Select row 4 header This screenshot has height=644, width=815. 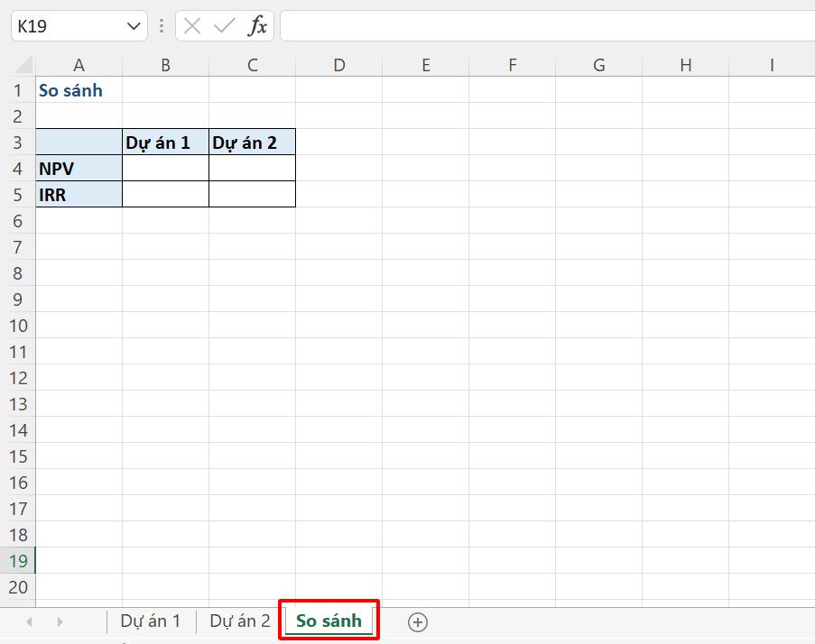pyautogui.click(x=18, y=169)
